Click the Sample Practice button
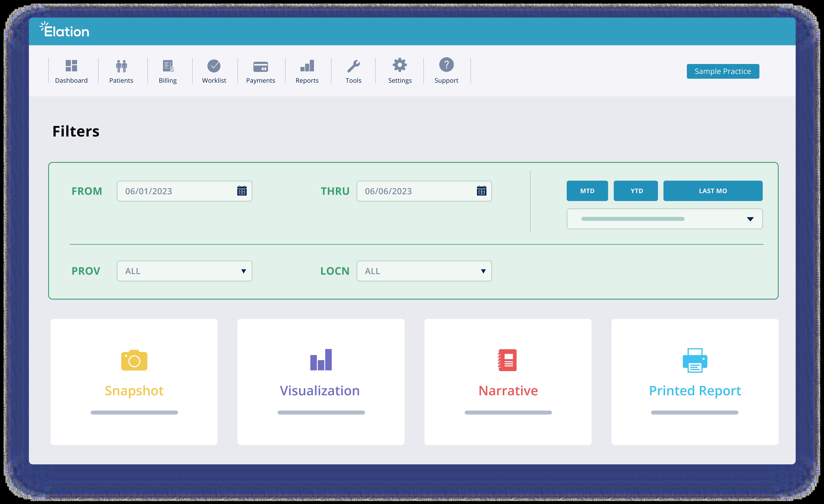The height and width of the screenshot is (504, 824). [x=723, y=71]
